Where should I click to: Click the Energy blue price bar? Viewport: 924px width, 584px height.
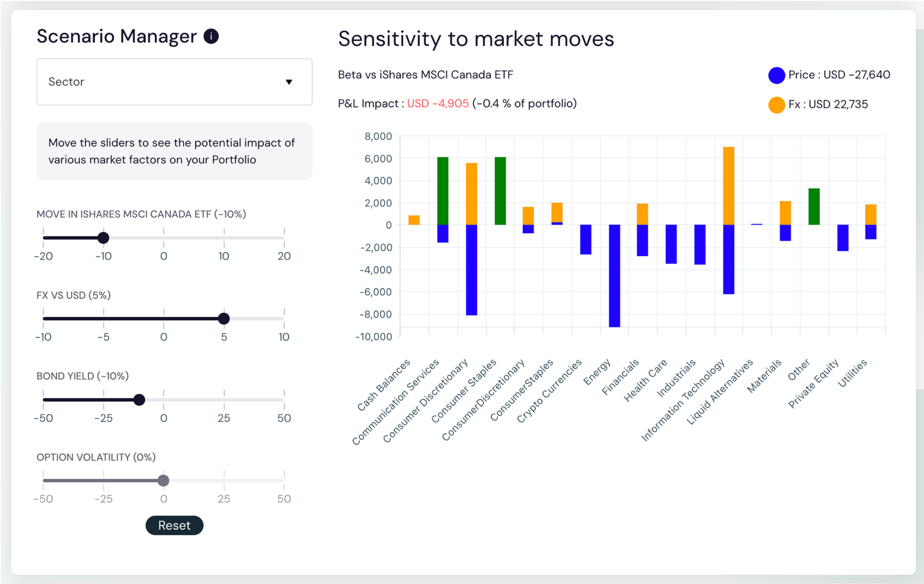(614, 276)
